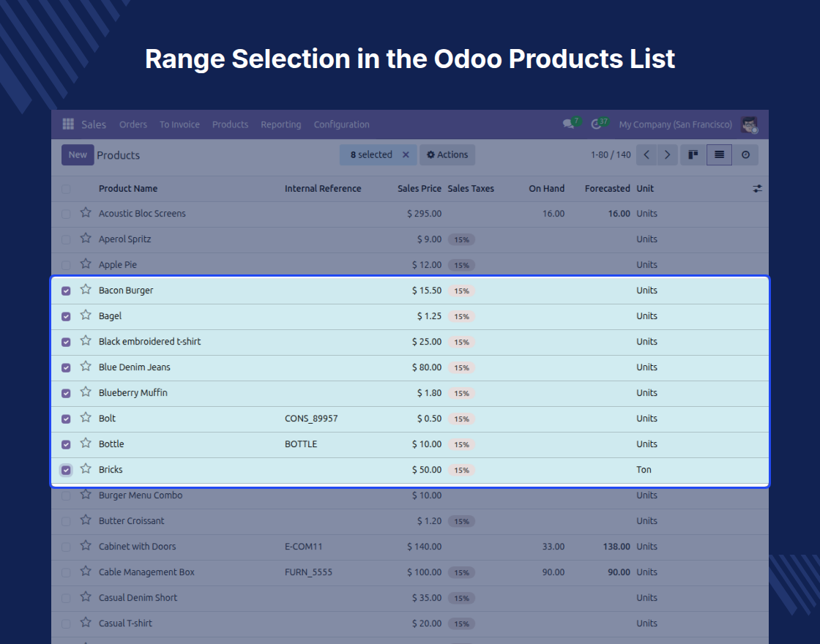Favorite the Bagel star
This screenshot has width=820, height=644.
point(86,315)
